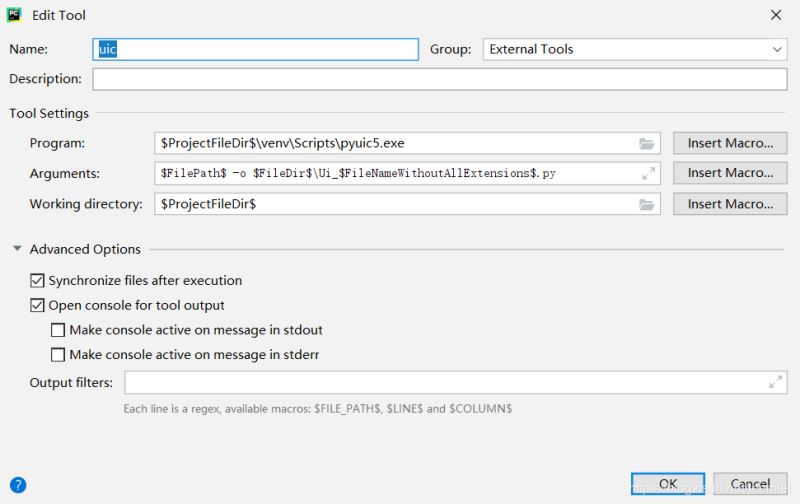
Task: Disable Open console for tool output
Action: click(x=38, y=305)
